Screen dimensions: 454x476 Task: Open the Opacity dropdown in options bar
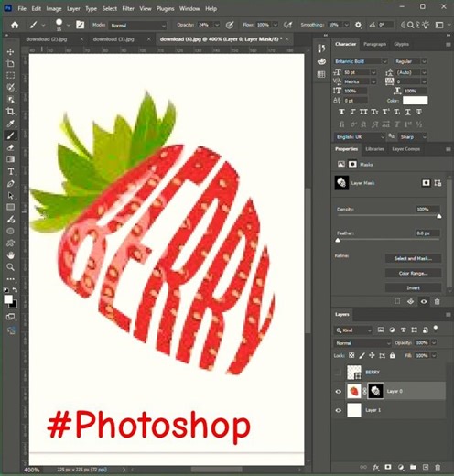point(217,25)
